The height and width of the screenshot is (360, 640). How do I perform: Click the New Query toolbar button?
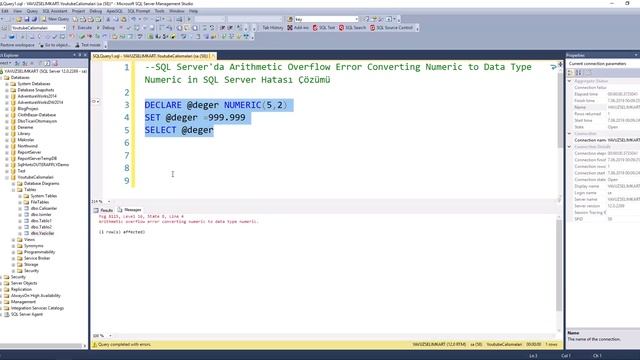[x=55, y=19]
